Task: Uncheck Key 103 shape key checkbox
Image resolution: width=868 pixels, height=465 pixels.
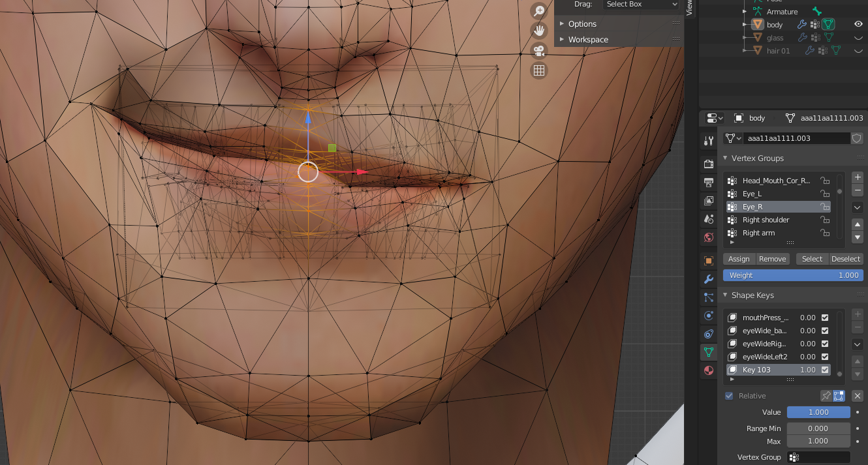Action: click(x=825, y=370)
